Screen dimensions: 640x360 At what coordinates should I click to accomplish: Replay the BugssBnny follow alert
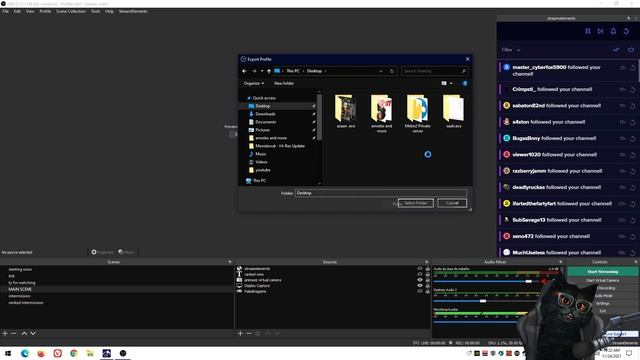(633, 138)
